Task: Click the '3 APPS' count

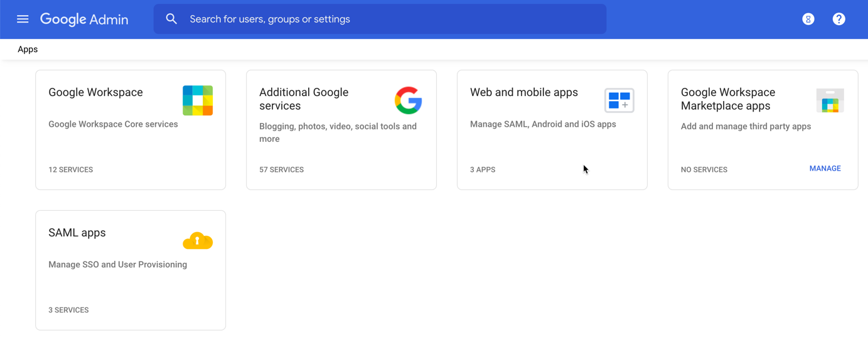Action: (x=483, y=170)
